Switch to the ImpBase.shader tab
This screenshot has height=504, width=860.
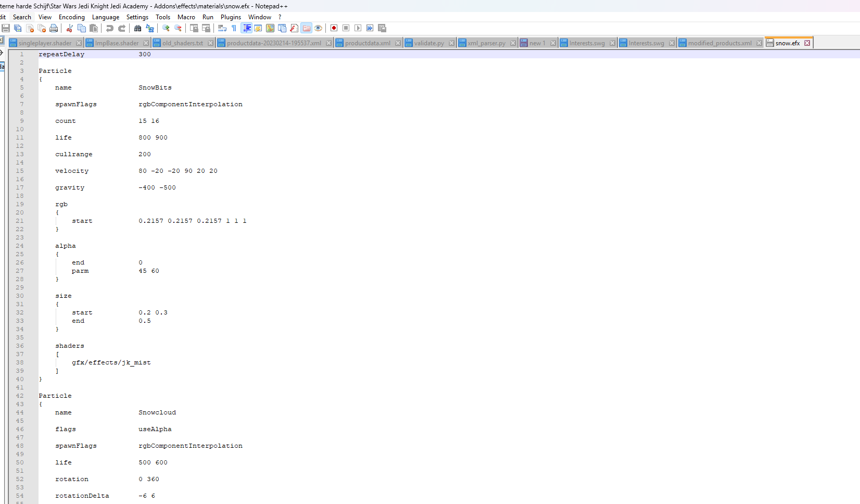click(x=117, y=43)
